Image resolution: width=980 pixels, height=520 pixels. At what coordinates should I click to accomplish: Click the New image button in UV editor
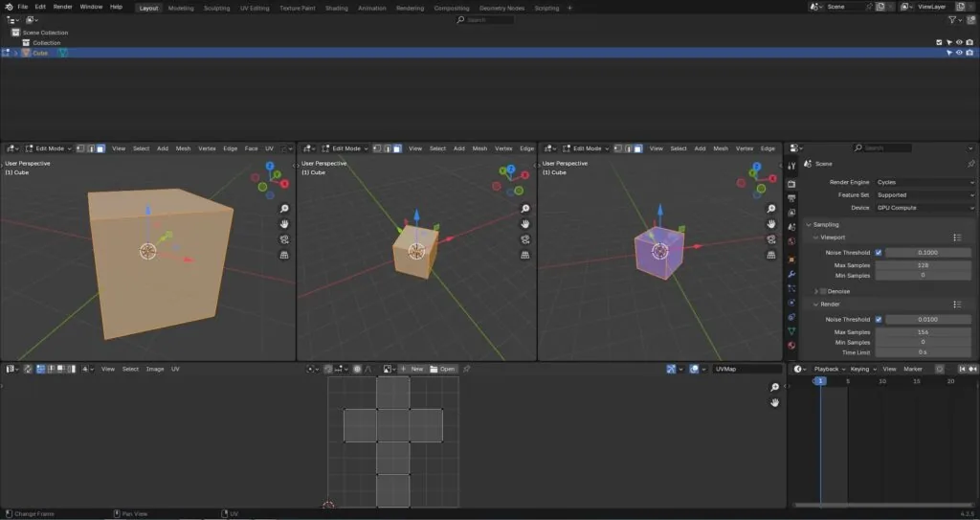click(412, 370)
